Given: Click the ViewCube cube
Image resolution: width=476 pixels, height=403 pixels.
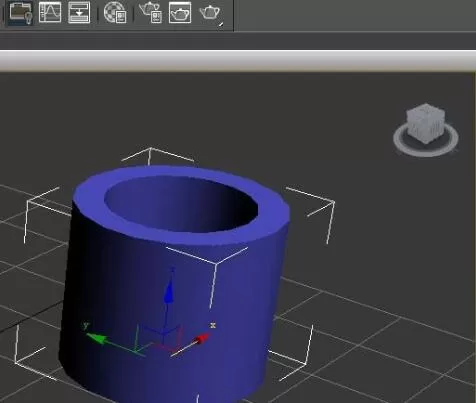Looking at the screenshot, I should tap(426, 123).
